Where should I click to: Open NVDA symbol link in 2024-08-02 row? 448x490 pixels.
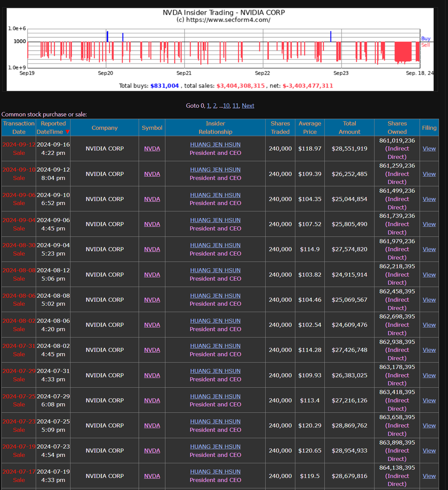click(x=152, y=325)
